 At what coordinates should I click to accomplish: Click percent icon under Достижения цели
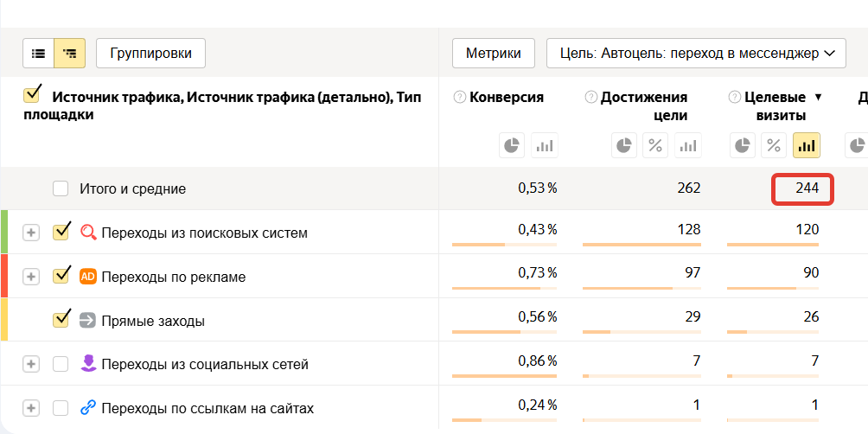click(x=656, y=145)
